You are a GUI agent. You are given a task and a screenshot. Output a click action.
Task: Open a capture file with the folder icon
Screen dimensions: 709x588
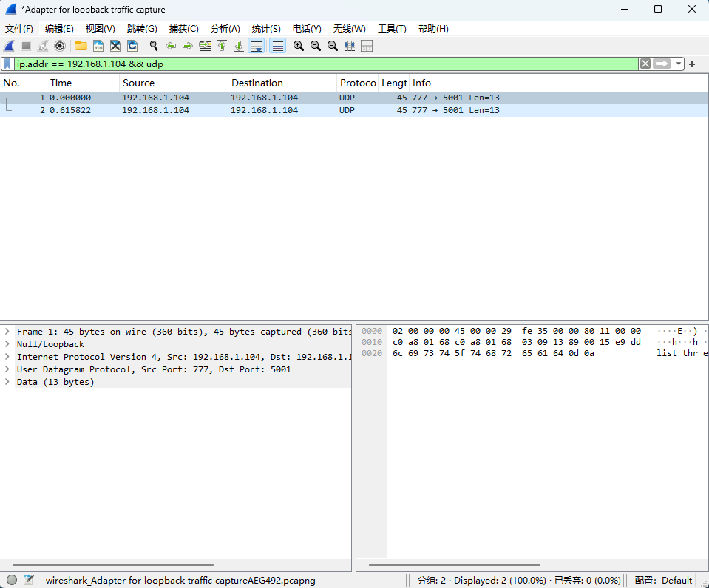click(81, 46)
